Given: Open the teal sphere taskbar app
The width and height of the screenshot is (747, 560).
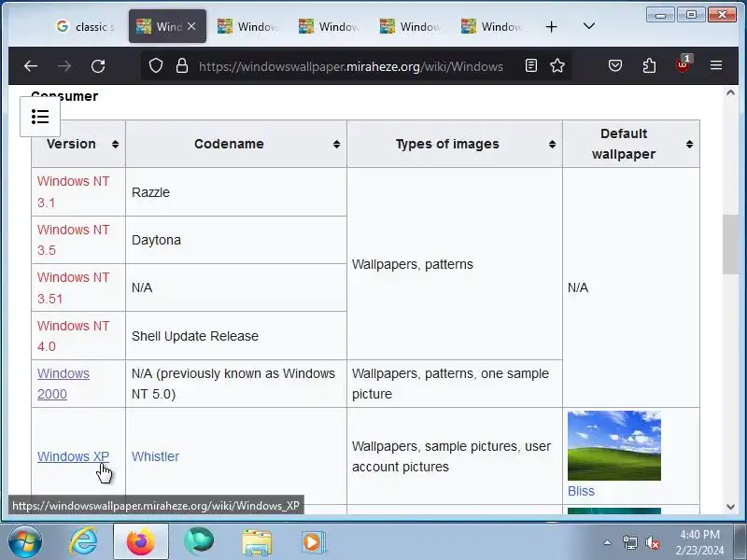Looking at the screenshot, I should coord(199,542).
